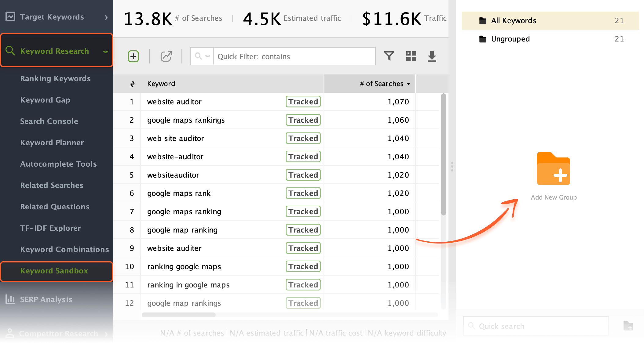This screenshot has height=343, width=644.
Task: Click Tracked badge for google maps rankings
Action: 303,120
